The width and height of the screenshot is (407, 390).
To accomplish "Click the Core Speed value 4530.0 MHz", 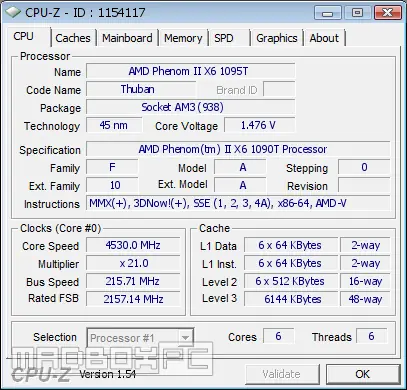I will (x=133, y=245).
